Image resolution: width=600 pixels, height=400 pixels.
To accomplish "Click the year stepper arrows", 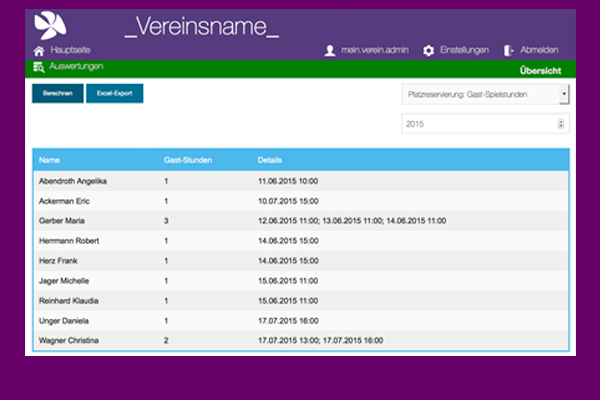I will [561, 124].
